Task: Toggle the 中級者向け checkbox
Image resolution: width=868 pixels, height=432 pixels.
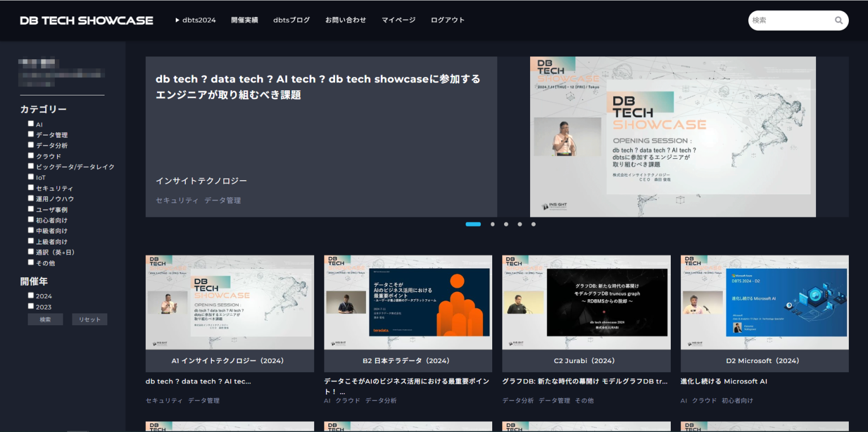Action: click(31, 230)
